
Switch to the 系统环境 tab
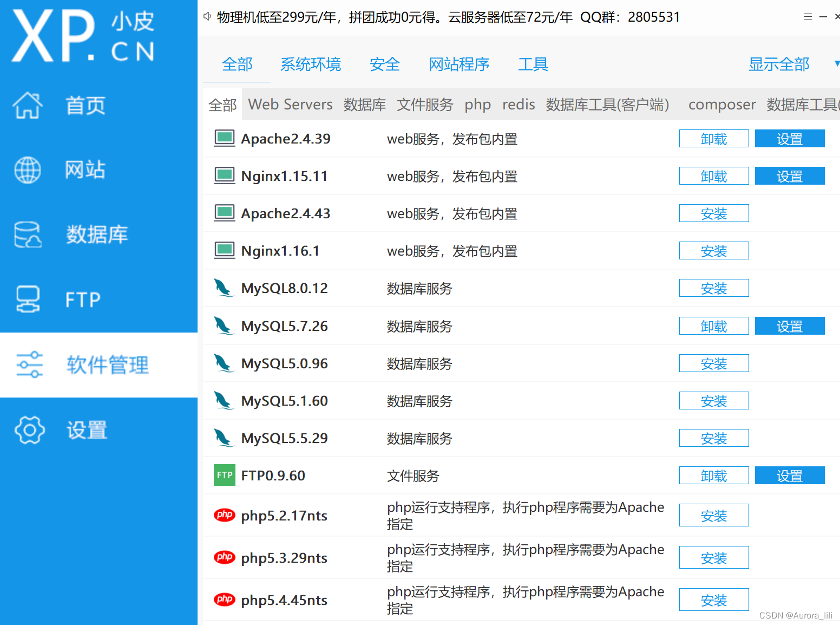311,64
